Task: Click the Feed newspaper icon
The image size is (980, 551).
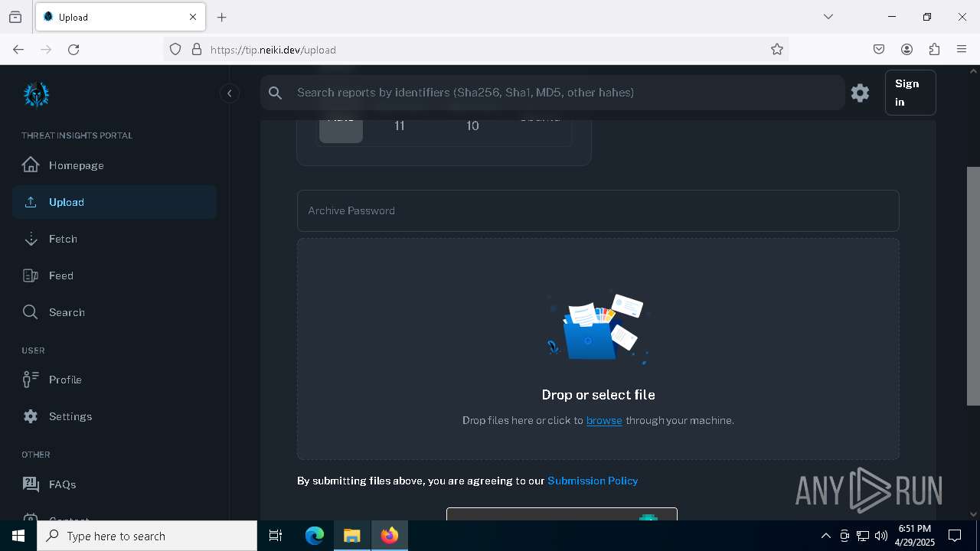Action: [31, 275]
